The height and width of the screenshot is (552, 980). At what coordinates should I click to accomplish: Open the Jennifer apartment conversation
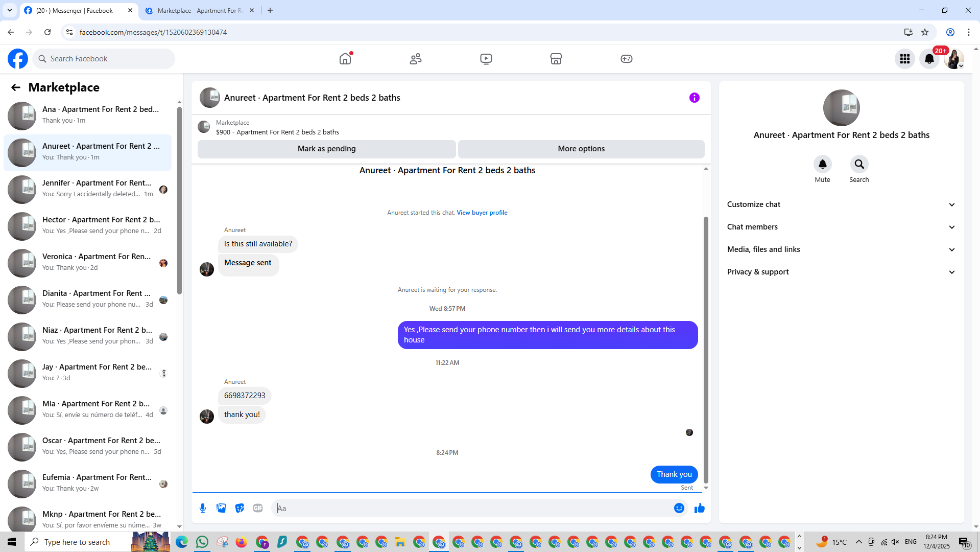(x=88, y=189)
